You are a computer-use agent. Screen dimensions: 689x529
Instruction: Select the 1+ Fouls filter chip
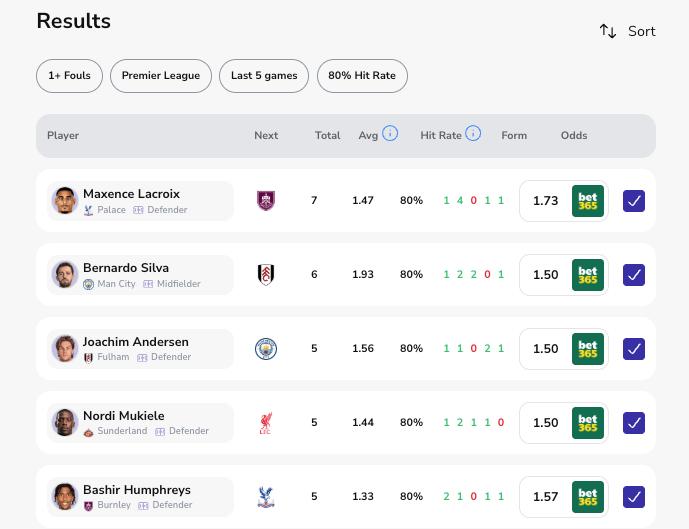[x=69, y=76]
